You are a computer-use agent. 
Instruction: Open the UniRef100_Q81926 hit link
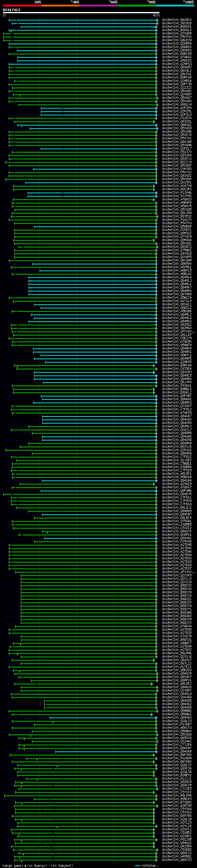point(176,23)
